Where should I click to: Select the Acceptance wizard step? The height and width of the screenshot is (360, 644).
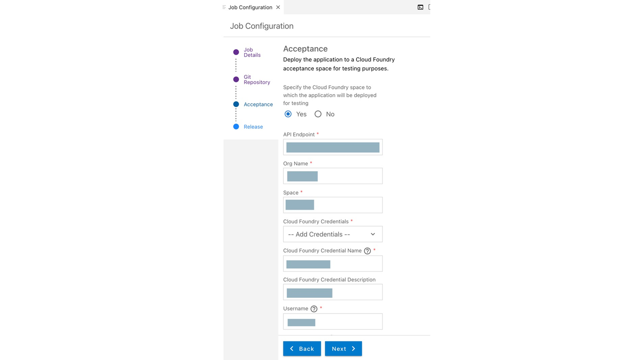point(258,104)
